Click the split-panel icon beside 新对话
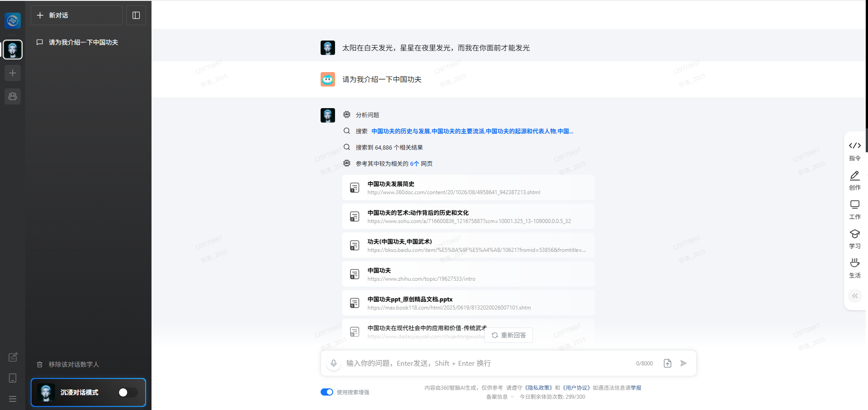The image size is (868, 410). click(x=136, y=15)
